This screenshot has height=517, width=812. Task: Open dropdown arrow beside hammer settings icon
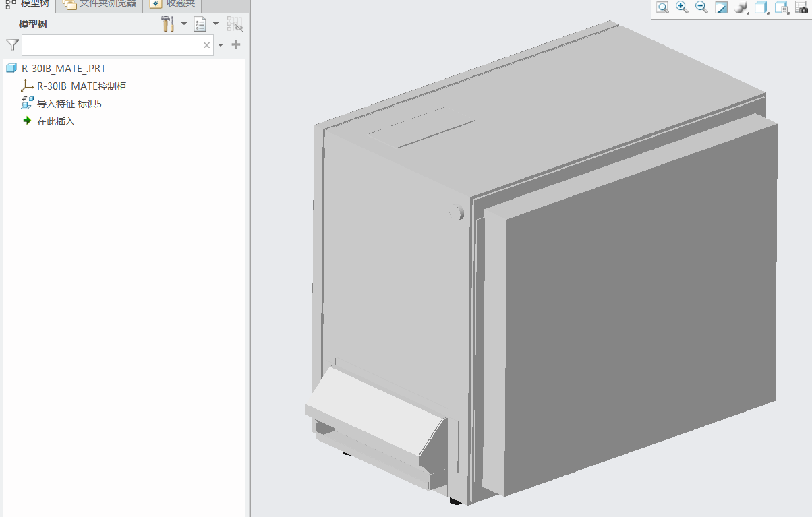click(x=184, y=24)
